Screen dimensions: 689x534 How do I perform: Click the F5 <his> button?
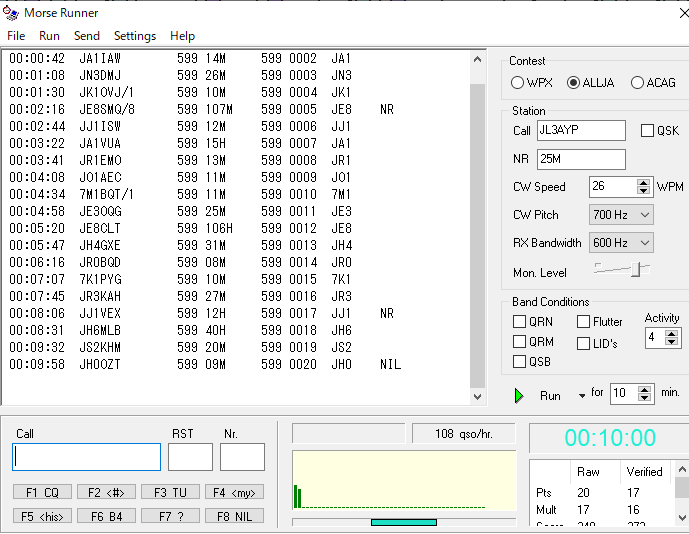tap(42, 516)
